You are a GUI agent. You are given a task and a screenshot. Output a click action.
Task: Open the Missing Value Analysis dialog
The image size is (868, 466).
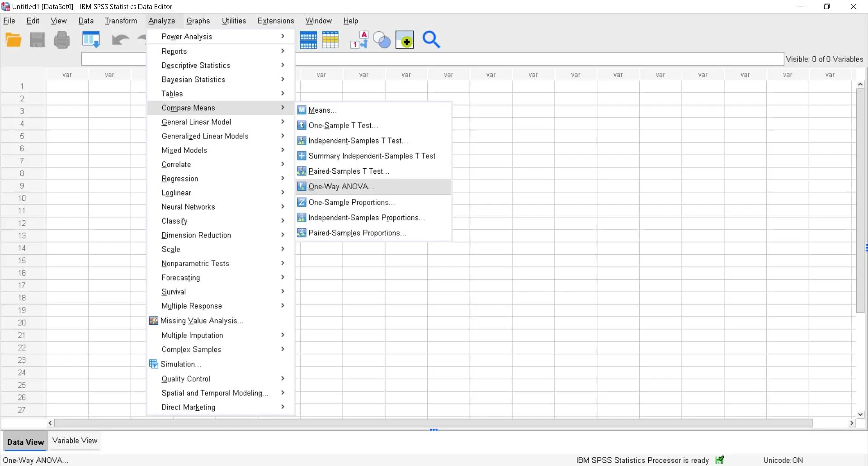[202, 321]
